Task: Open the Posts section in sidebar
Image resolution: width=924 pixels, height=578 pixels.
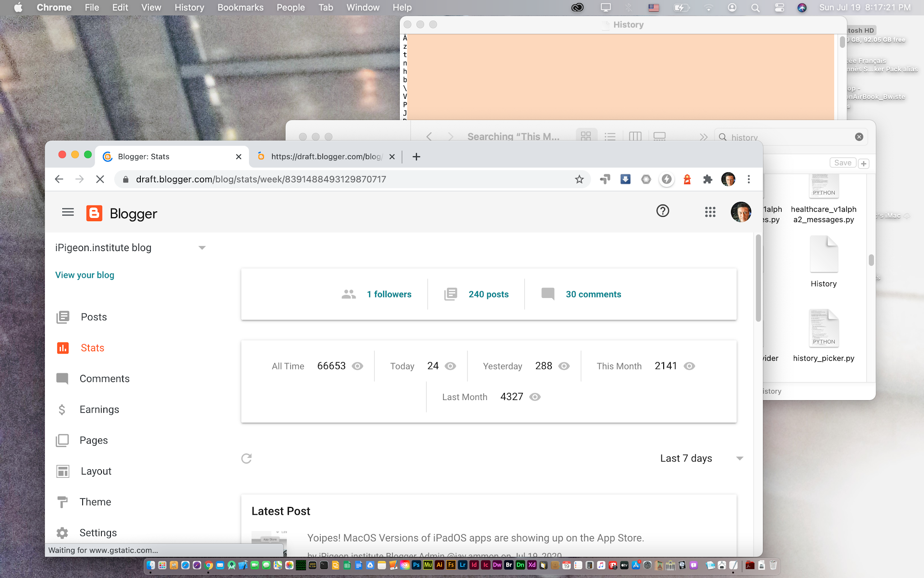Action: (x=93, y=316)
